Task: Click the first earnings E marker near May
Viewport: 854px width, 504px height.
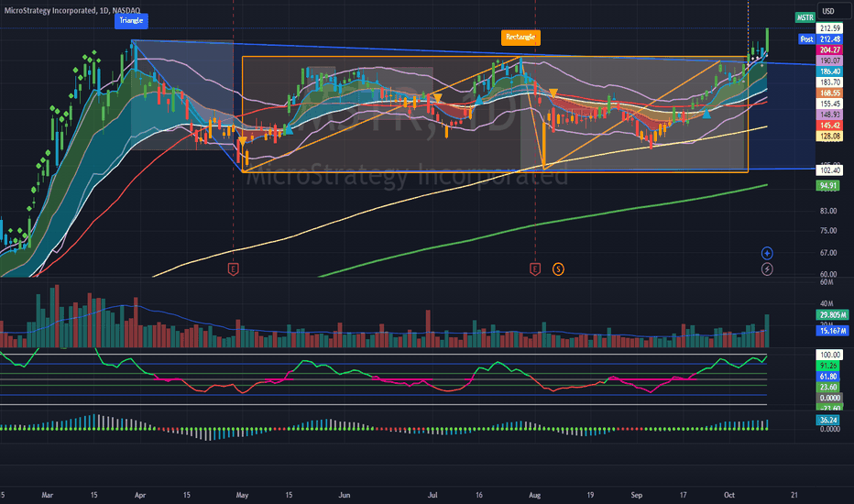Action: click(x=233, y=268)
